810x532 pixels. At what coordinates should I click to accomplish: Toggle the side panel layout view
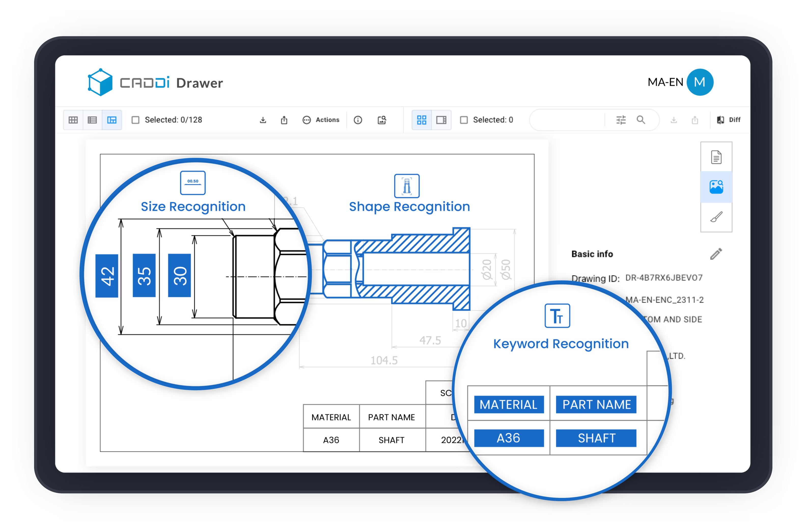[x=441, y=120]
